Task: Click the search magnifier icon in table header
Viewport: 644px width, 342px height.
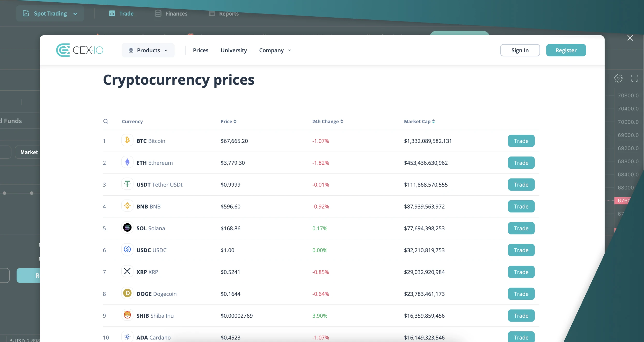Action: pyautogui.click(x=106, y=121)
